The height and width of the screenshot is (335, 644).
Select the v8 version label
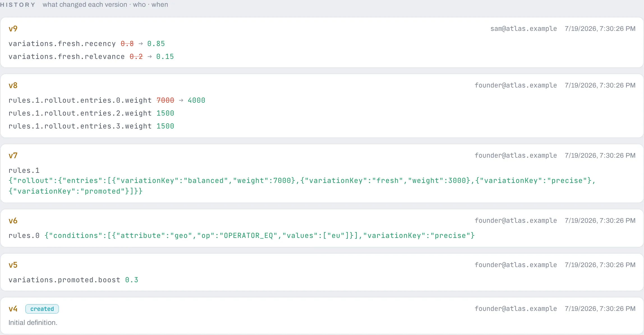point(13,85)
